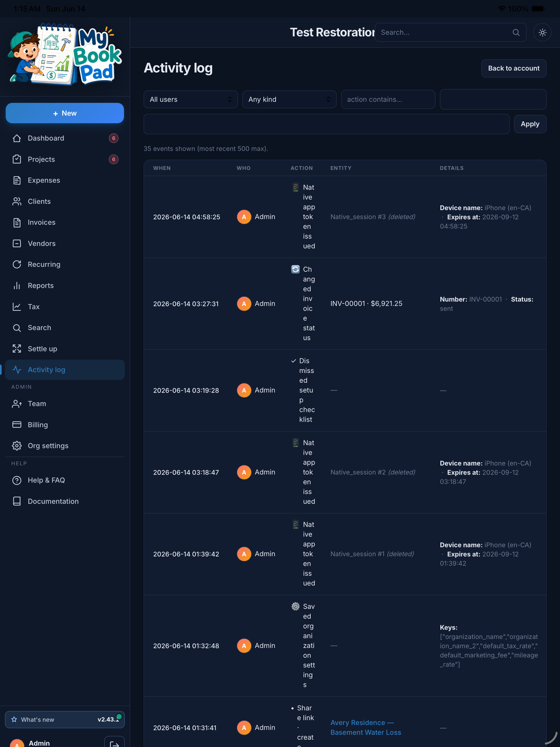
Task: Click the Org settings gear icon
Action: pyautogui.click(x=17, y=446)
